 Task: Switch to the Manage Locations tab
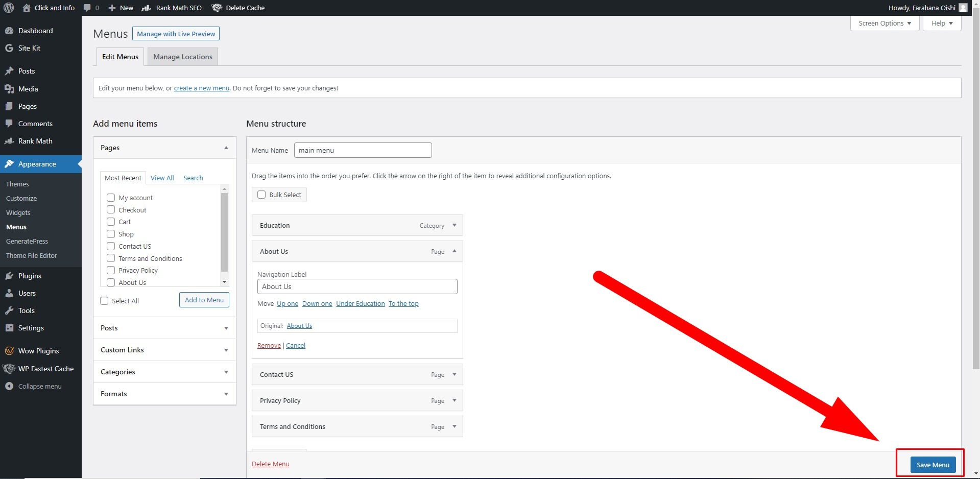click(x=182, y=57)
